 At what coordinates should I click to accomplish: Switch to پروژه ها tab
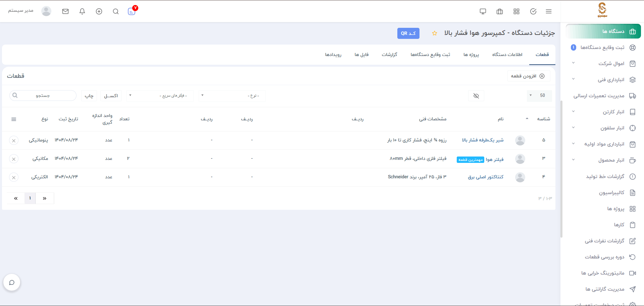[x=471, y=55]
